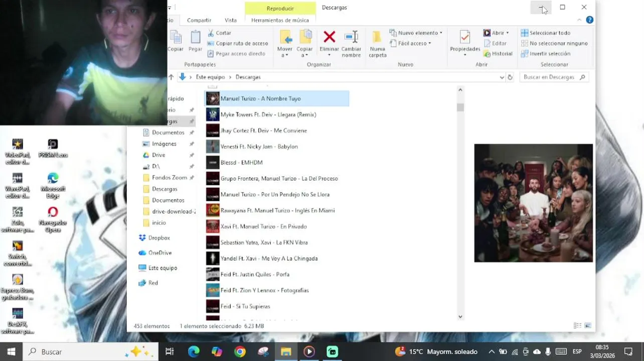
Task: Open Google Chrome from the taskbar
Action: tap(240, 352)
